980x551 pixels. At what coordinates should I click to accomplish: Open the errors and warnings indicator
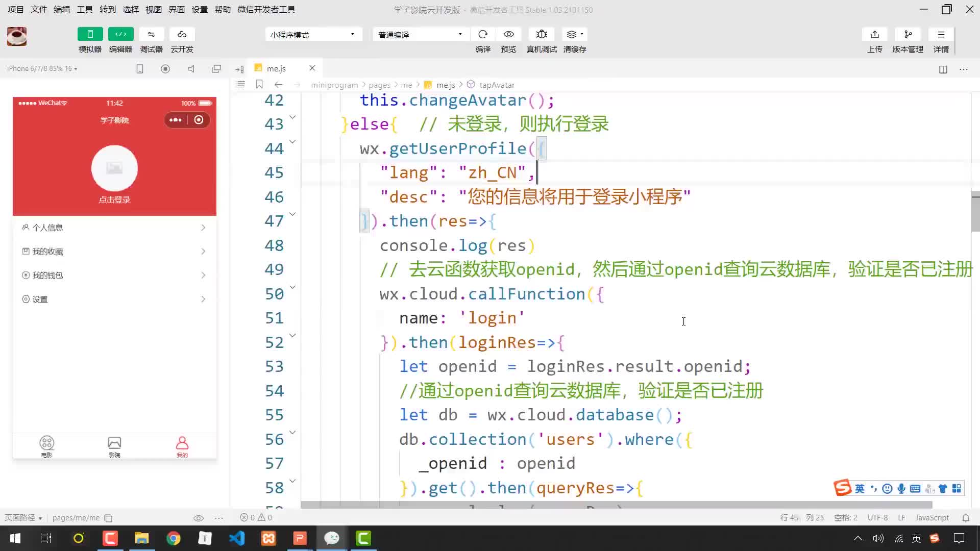pos(256,518)
